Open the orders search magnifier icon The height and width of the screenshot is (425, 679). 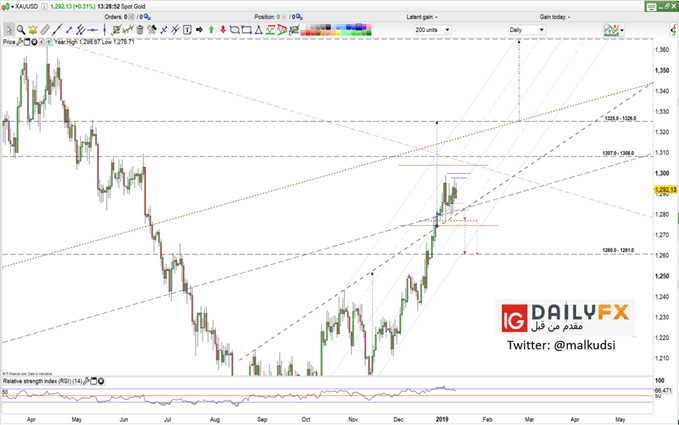pos(147,17)
